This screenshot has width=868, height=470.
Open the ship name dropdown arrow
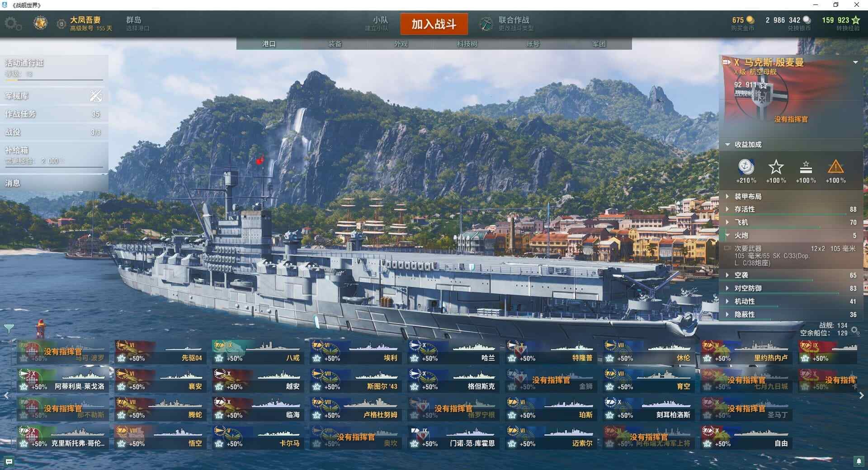(x=855, y=62)
